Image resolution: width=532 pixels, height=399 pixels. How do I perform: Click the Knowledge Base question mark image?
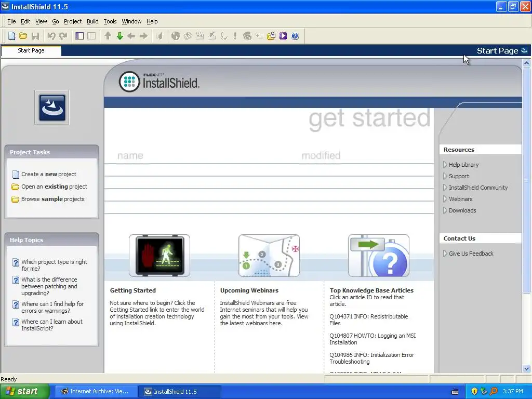click(379, 256)
